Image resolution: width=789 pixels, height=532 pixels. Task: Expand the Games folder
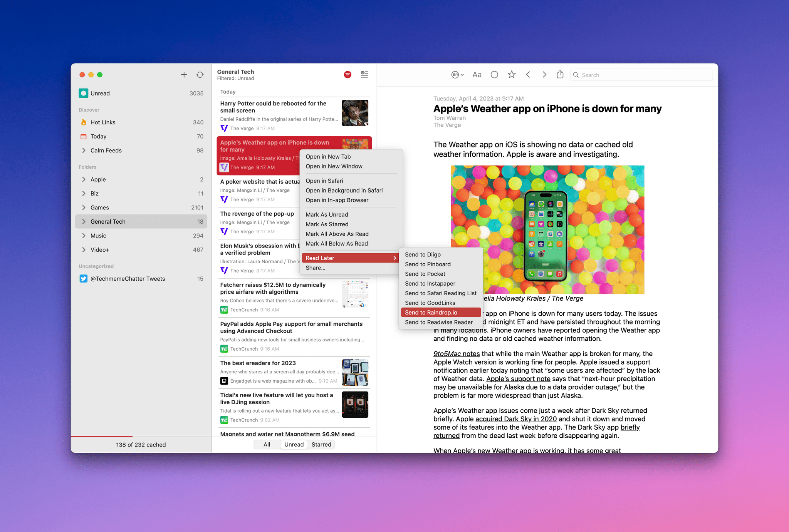84,207
